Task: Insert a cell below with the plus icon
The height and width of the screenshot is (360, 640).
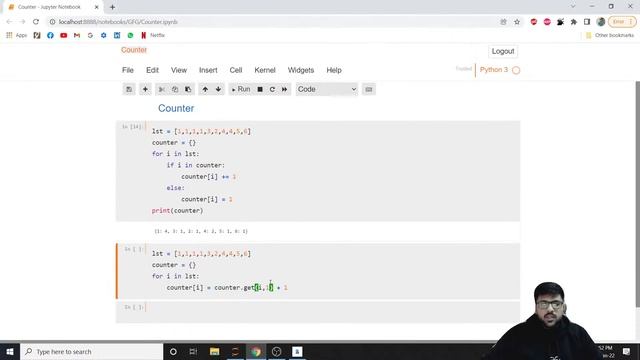Action: [x=145, y=89]
